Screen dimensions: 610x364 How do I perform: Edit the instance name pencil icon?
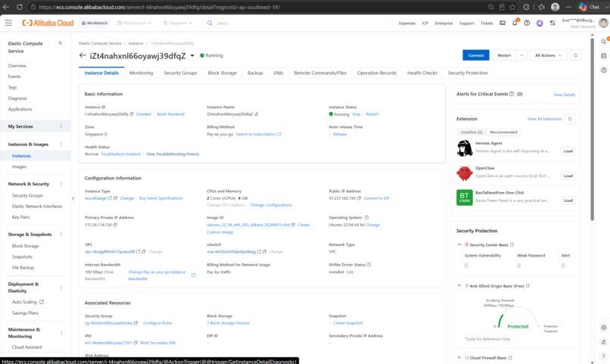click(x=257, y=114)
